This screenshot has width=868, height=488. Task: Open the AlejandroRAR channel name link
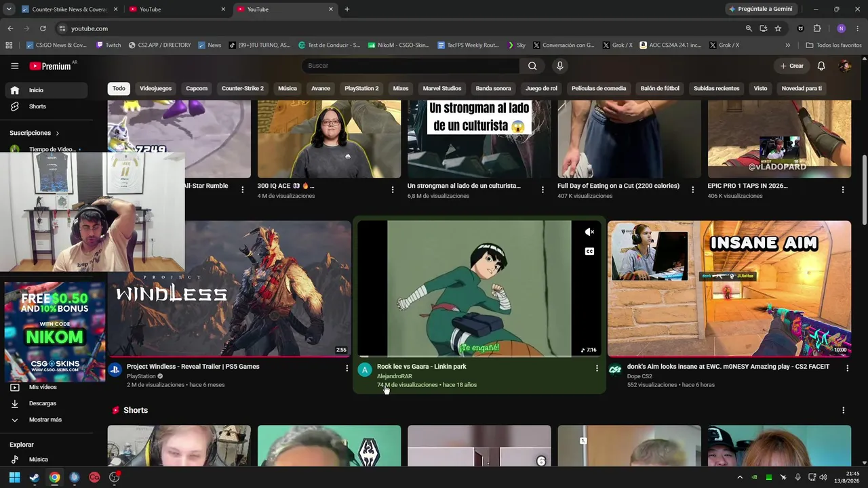click(x=395, y=376)
